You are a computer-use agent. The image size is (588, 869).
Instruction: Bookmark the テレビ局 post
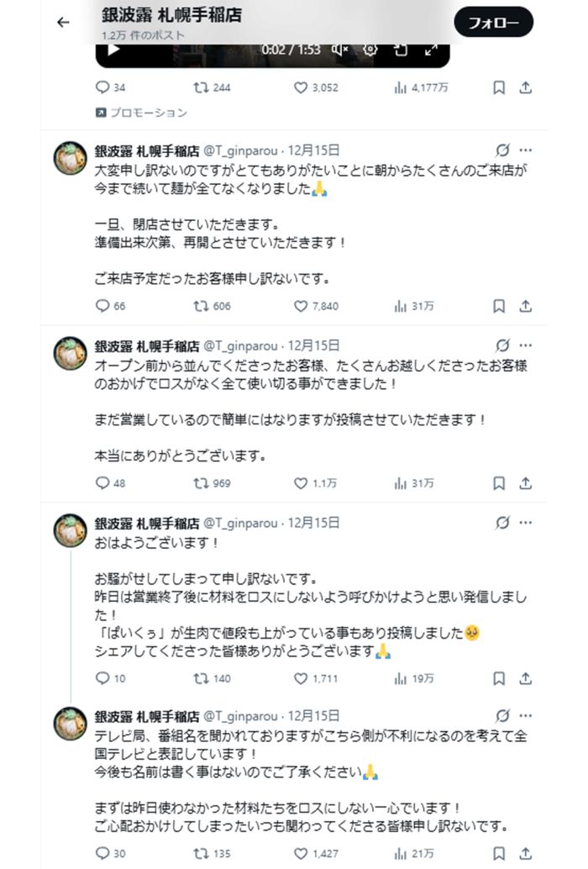pyautogui.click(x=499, y=854)
